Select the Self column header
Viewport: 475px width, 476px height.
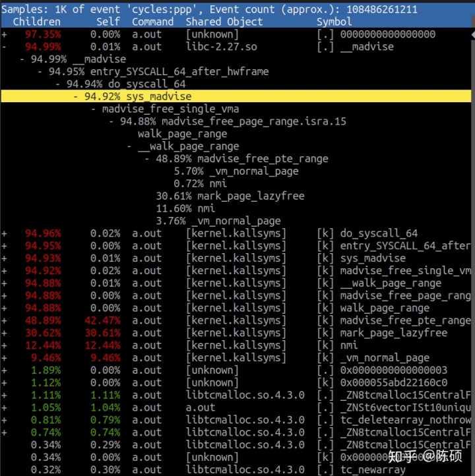coord(108,22)
